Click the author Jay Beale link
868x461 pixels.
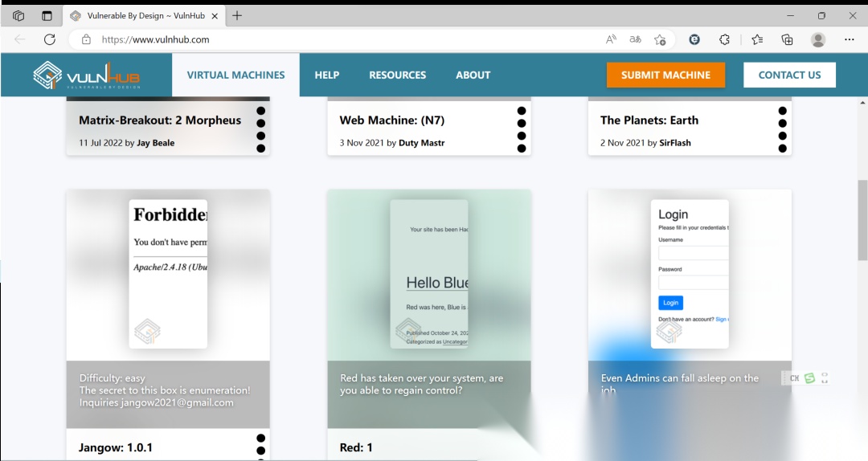156,143
